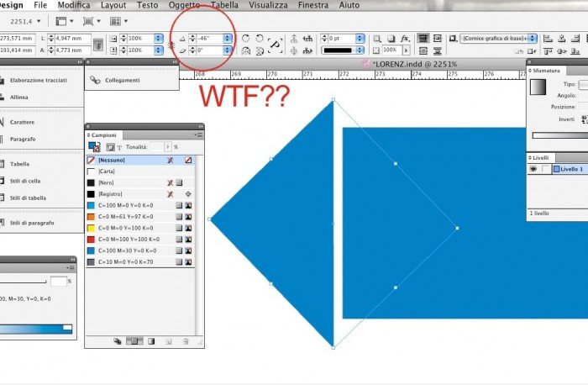This screenshot has height=385, width=588.
Task: Open the Stili di cella panel
Action: [x=25, y=182]
